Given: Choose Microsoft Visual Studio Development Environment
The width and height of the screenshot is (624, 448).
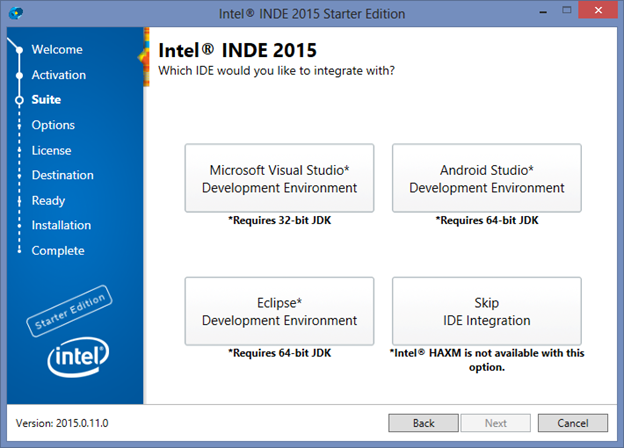Looking at the screenshot, I should coord(279,178).
